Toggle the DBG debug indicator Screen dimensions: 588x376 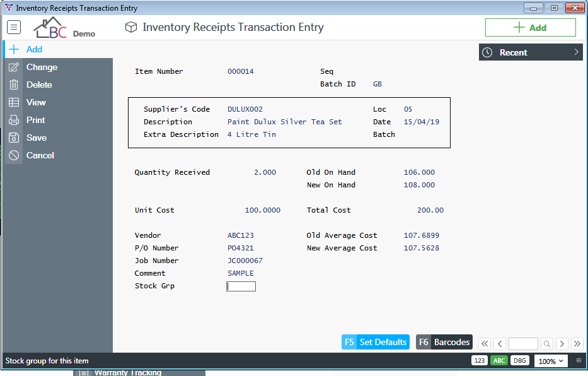pos(520,361)
